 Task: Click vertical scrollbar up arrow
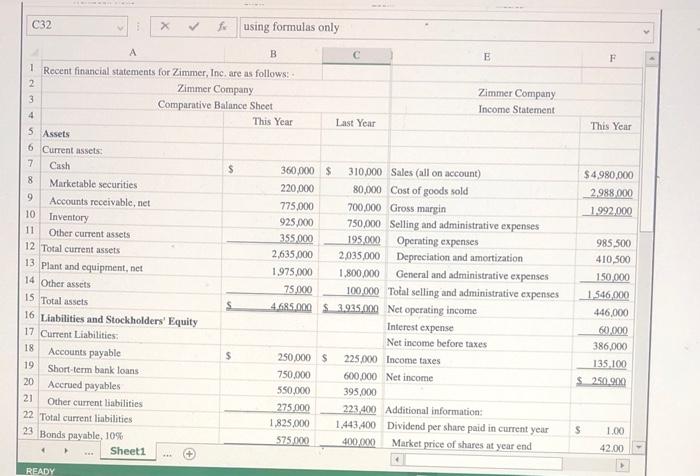[x=651, y=58]
